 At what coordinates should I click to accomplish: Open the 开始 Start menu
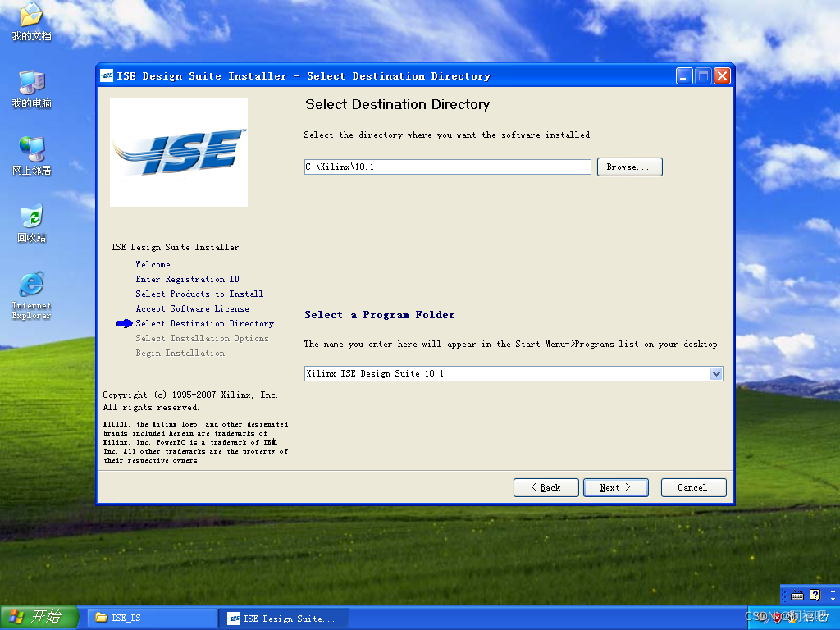39,617
